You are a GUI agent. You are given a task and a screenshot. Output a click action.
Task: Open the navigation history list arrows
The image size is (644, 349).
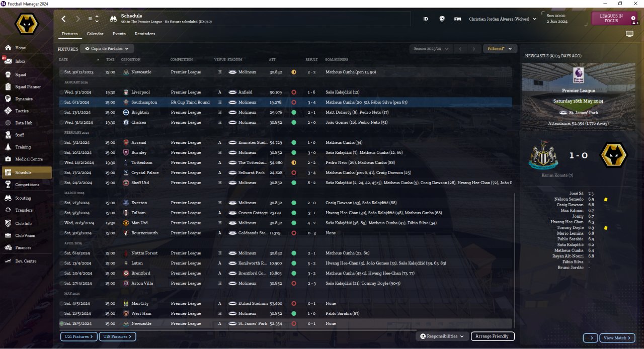pyautogui.click(x=97, y=19)
